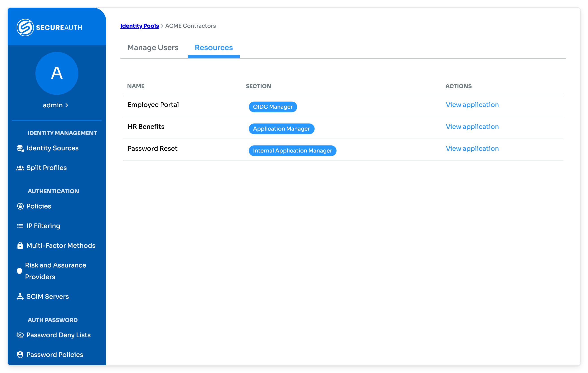Open IP Filtering page
The height and width of the screenshot is (373, 588).
pyautogui.click(x=43, y=226)
